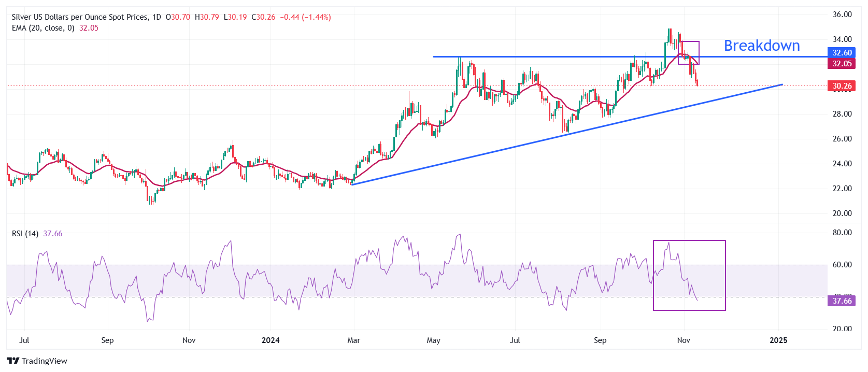
Task: Click the 80.00 RSI scale label
Action: point(842,233)
